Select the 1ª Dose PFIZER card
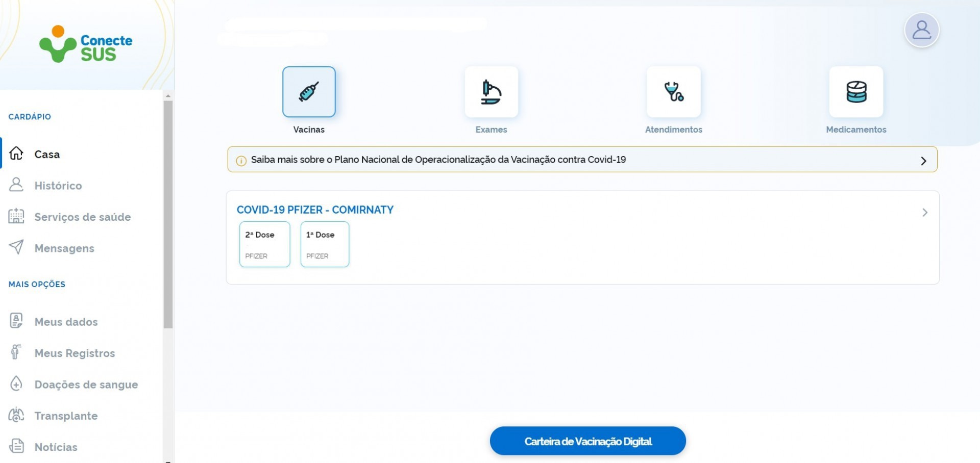Viewport: 980px width, 463px height. (x=325, y=244)
